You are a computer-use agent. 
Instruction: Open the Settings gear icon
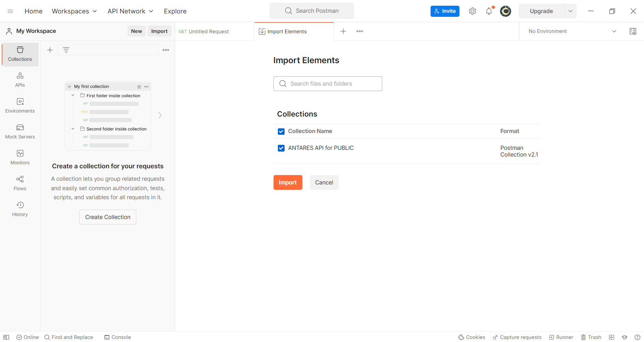tap(472, 11)
